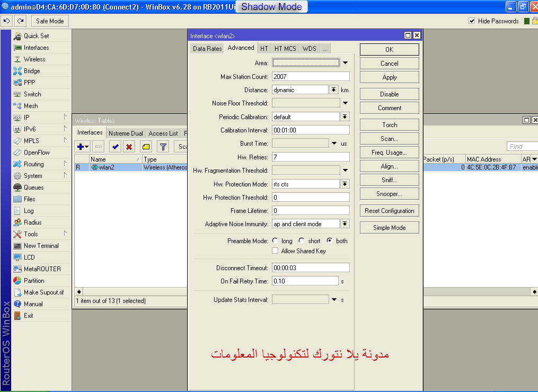Click the Apply button
Screen dimensions: 538x392
(x=390, y=77)
